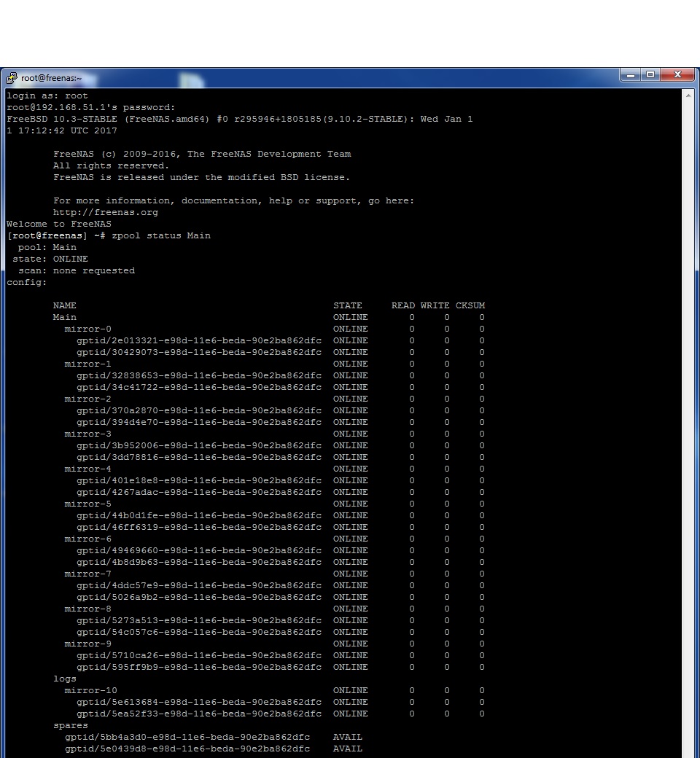Viewport: 700px width, 758px height.
Task: Click gptid/595ff9b9 device entry
Action: 199,667
